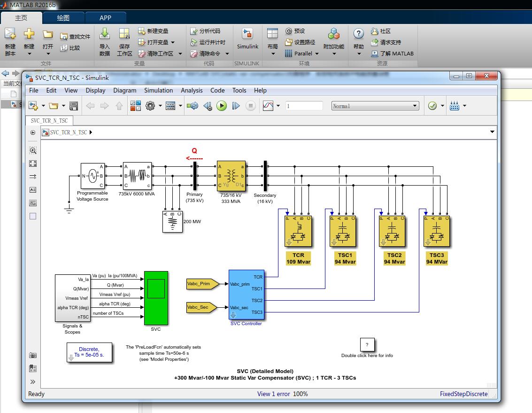The height and width of the screenshot is (413, 532).
Task: Expand the Open model dropdown arrow
Action: pyautogui.click(x=63, y=106)
